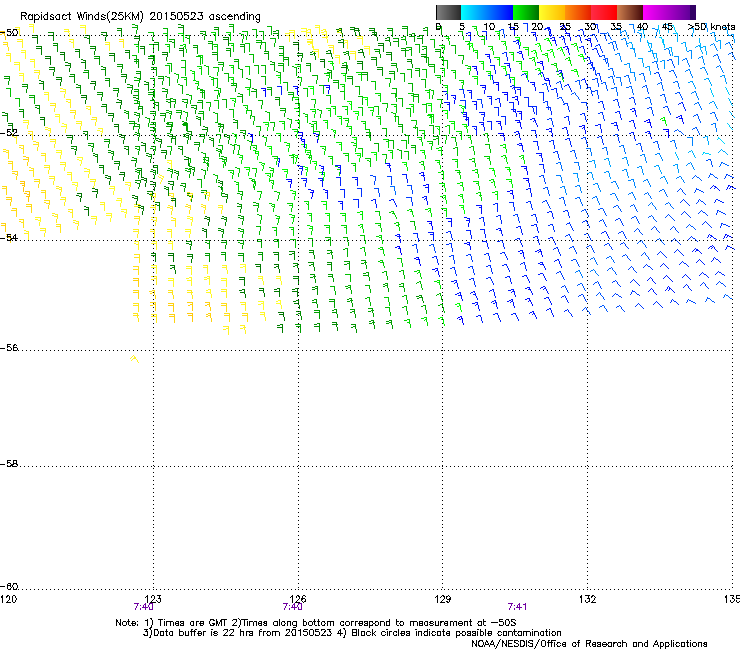This screenshot has height=650, width=740.
Task: Click the longitude label '129'
Action: (x=443, y=599)
